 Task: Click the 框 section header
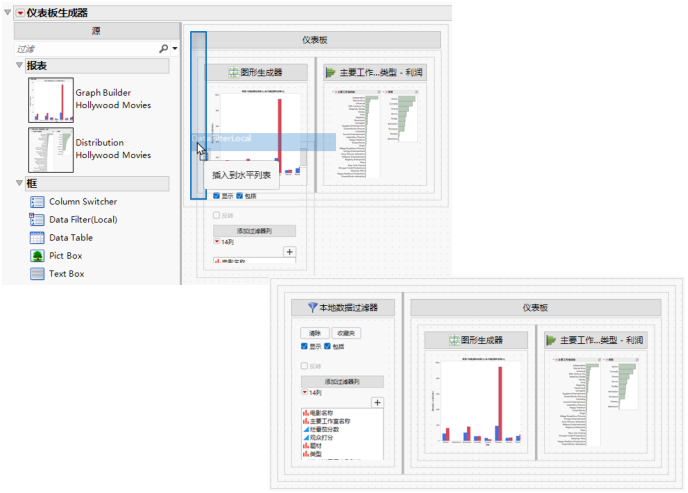(x=97, y=183)
